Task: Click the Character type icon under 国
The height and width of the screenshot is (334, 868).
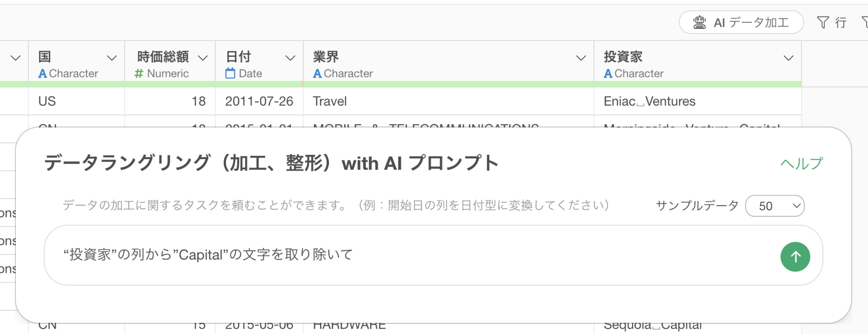Action: 43,73
